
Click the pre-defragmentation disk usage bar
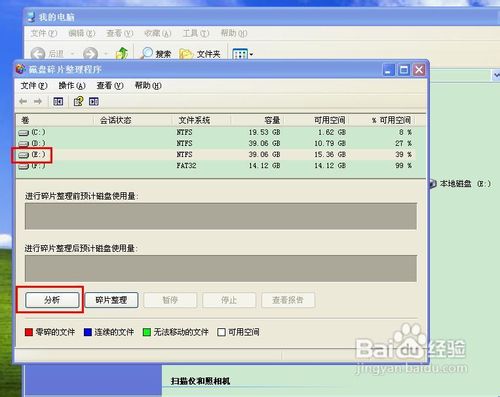coord(221,216)
